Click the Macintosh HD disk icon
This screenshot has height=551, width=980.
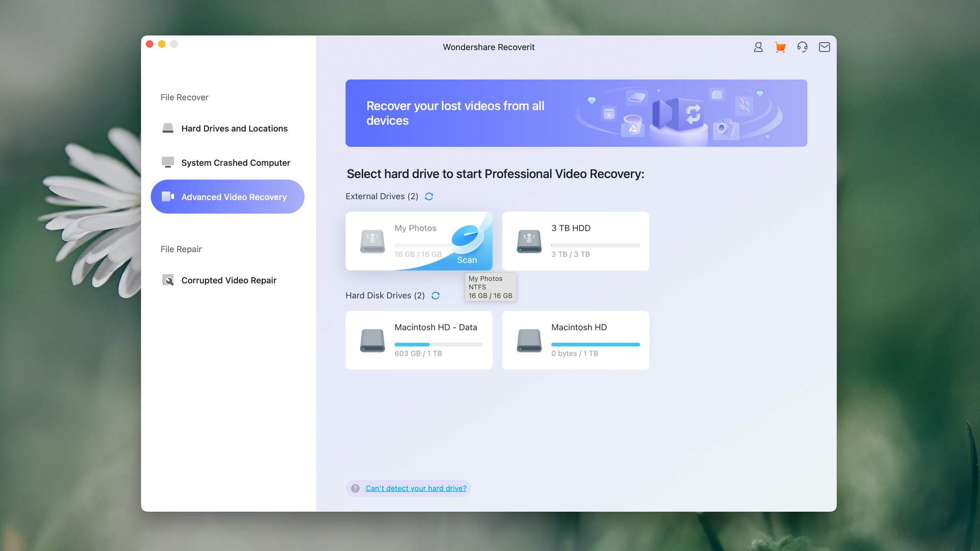pyautogui.click(x=529, y=340)
